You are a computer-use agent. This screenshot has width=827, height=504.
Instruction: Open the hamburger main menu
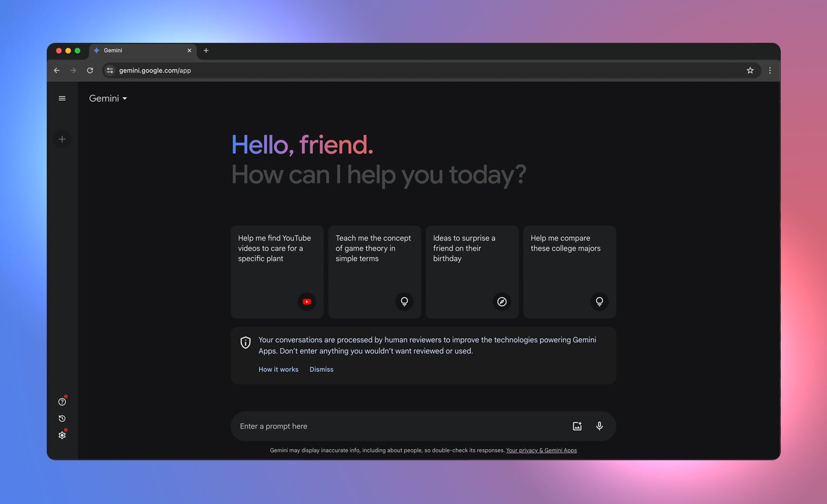[62, 98]
